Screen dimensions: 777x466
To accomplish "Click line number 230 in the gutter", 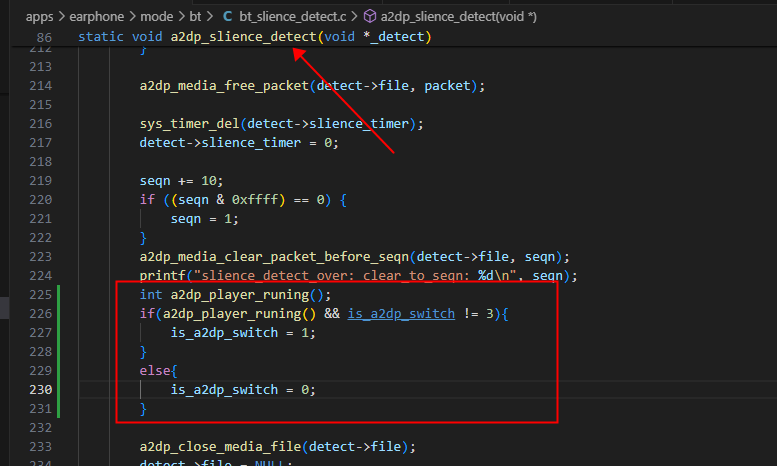I will click(41, 390).
